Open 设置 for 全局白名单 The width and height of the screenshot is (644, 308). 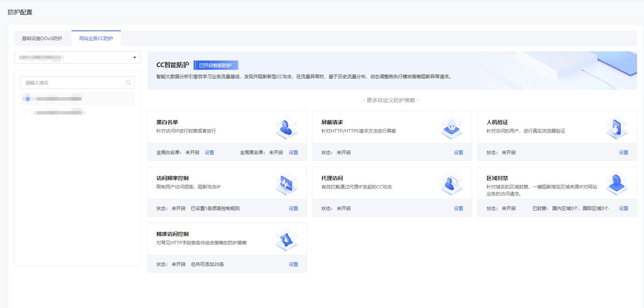209,153
